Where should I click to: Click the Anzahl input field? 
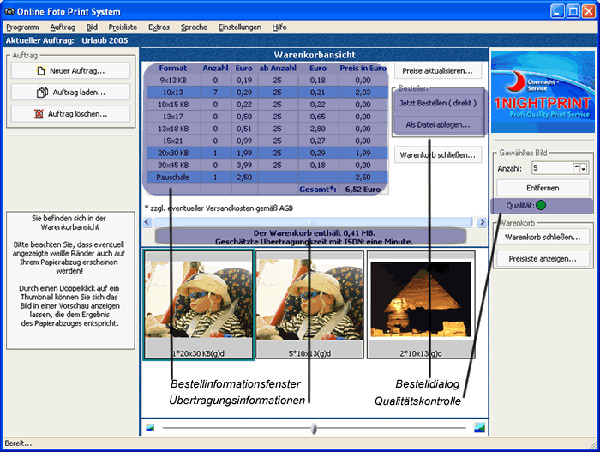552,168
